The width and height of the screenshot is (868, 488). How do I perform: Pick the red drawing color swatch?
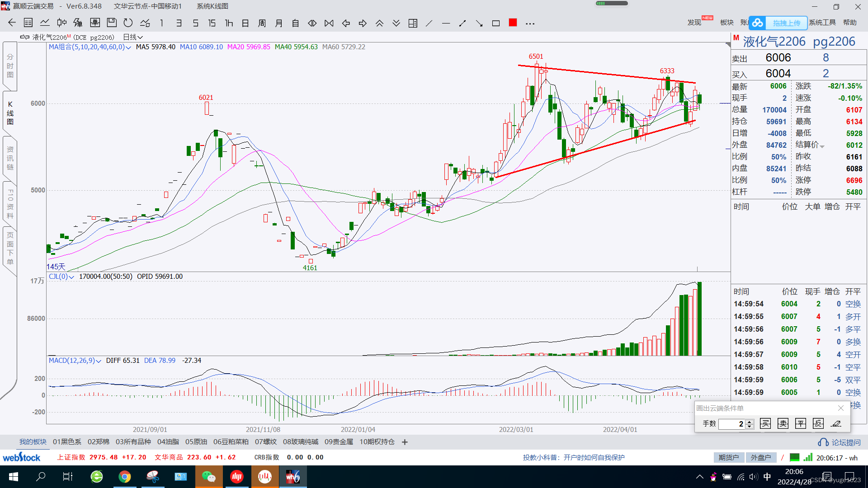pyautogui.click(x=513, y=22)
